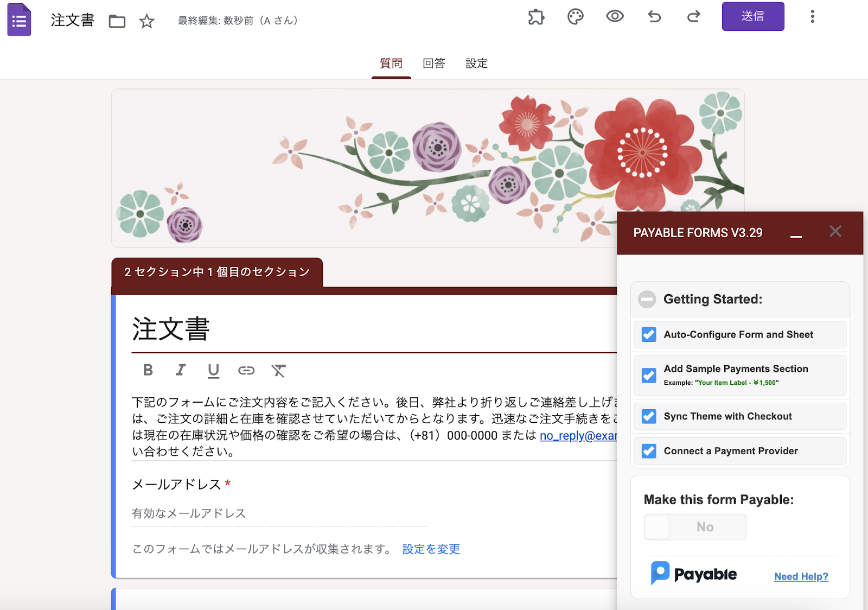Underline the description text
This screenshot has height=610, width=868.
click(x=213, y=371)
